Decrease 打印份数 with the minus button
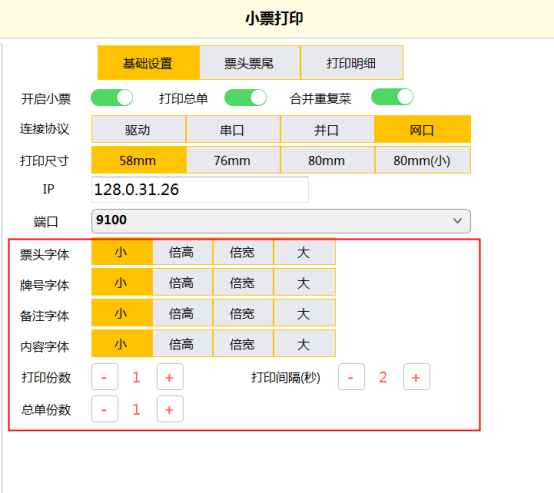The height and width of the screenshot is (493, 554). [x=105, y=377]
